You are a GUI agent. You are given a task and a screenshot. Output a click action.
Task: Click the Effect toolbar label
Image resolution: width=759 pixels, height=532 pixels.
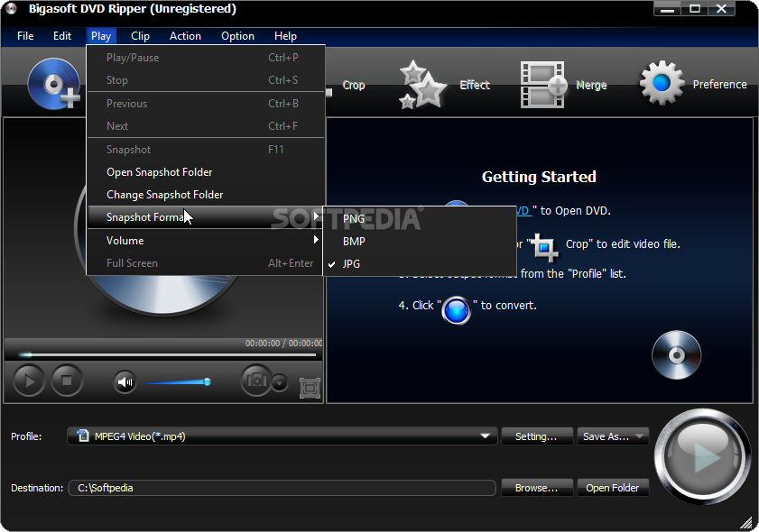[x=475, y=85]
